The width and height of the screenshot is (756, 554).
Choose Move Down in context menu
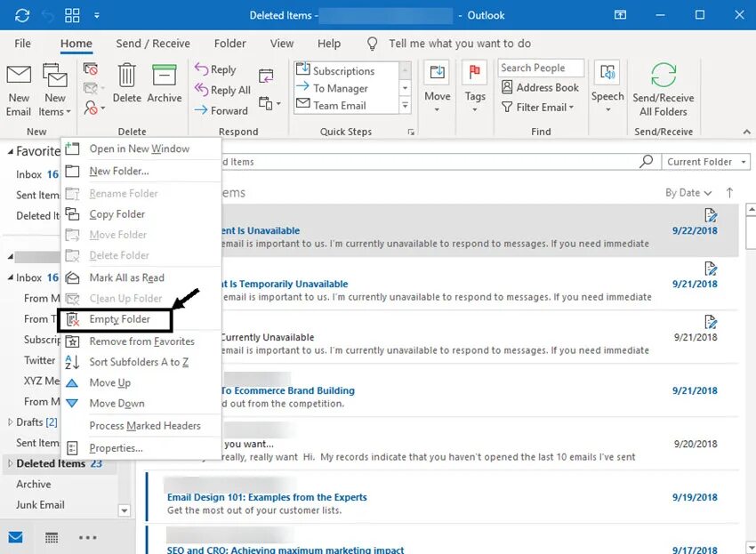click(141, 403)
